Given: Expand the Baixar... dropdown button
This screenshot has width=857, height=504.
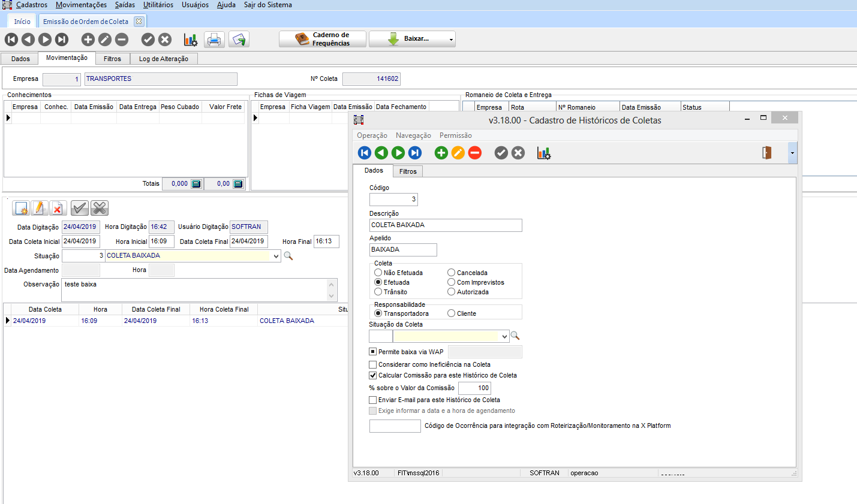Looking at the screenshot, I should click(450, 40).
